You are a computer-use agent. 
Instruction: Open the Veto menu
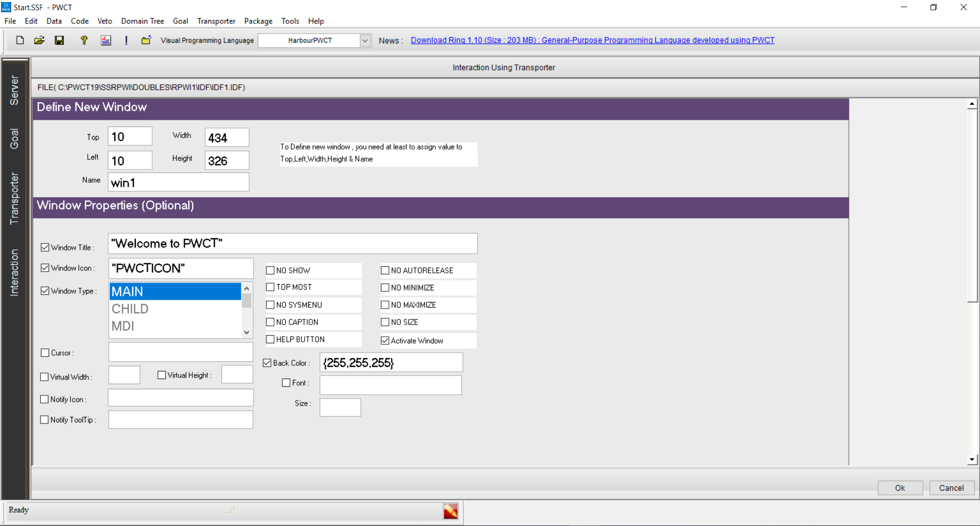[x=105, y=21]
